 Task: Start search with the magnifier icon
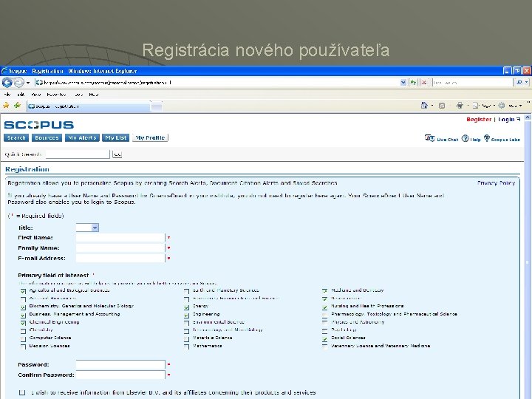[519, 83]
